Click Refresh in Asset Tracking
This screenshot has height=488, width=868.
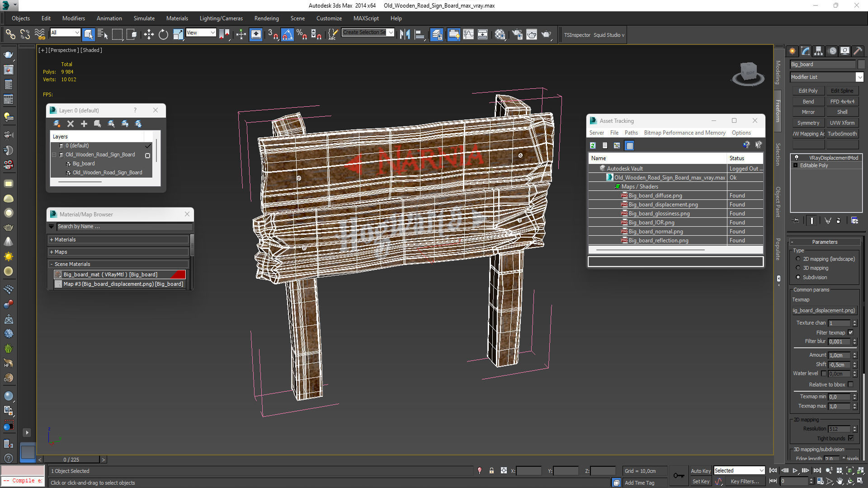click(593, 145)
